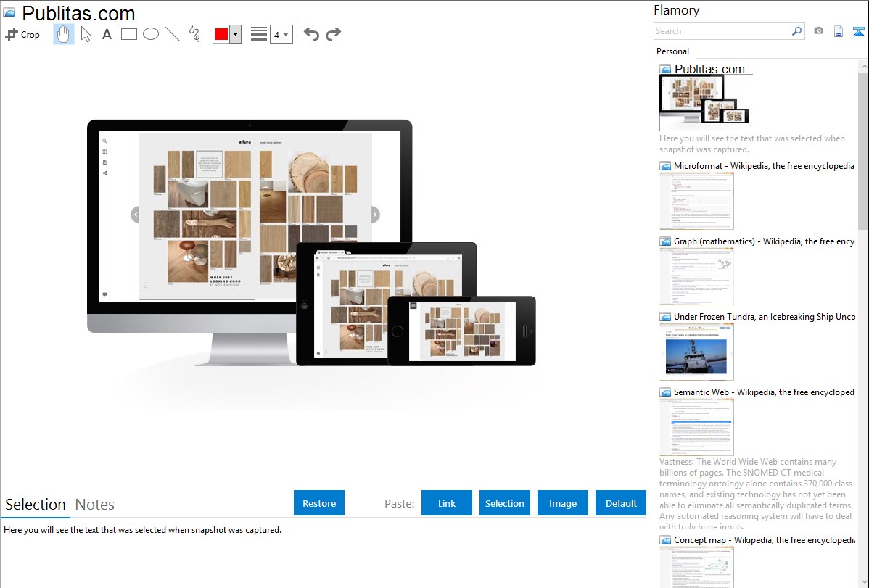
Task: Open the color picker dropdown arrow
Action: pyautogui.click(x=236, y=34)
